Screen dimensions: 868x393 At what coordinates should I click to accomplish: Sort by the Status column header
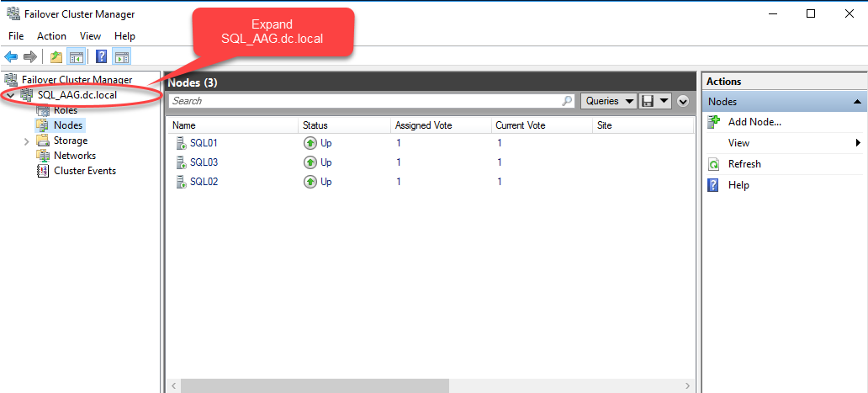345,125
